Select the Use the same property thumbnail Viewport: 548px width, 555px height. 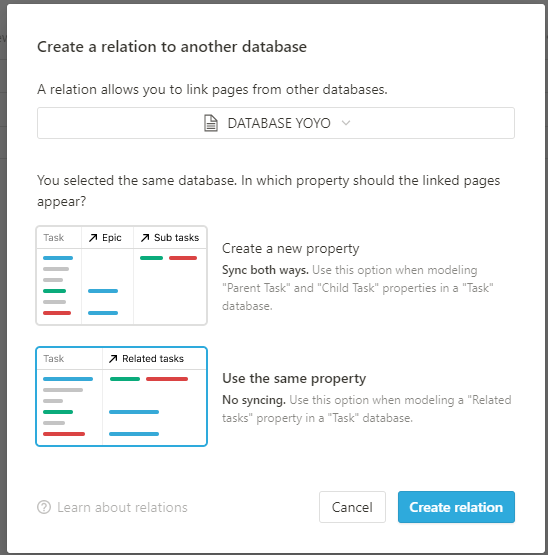tap(121, 396)
